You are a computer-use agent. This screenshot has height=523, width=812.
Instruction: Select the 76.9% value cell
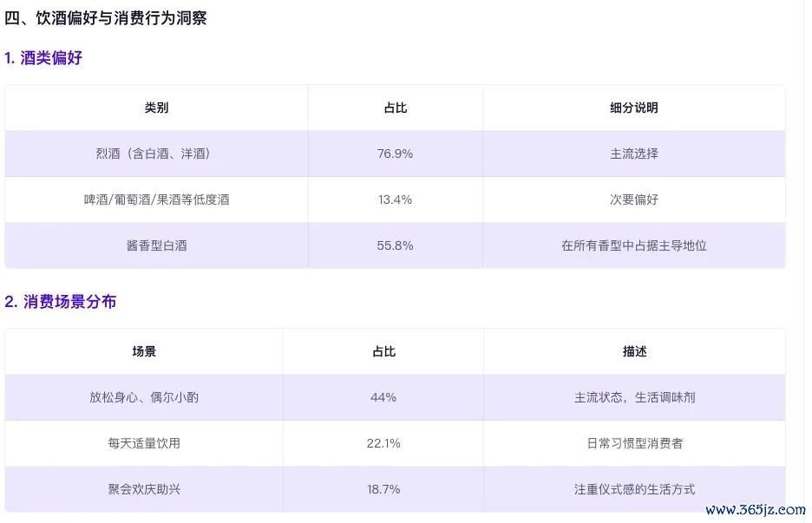pyautogui.click(x=395, y=154)
